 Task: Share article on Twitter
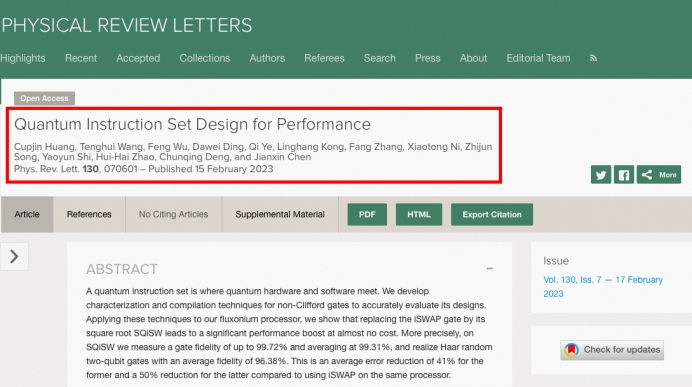(601, 175)
